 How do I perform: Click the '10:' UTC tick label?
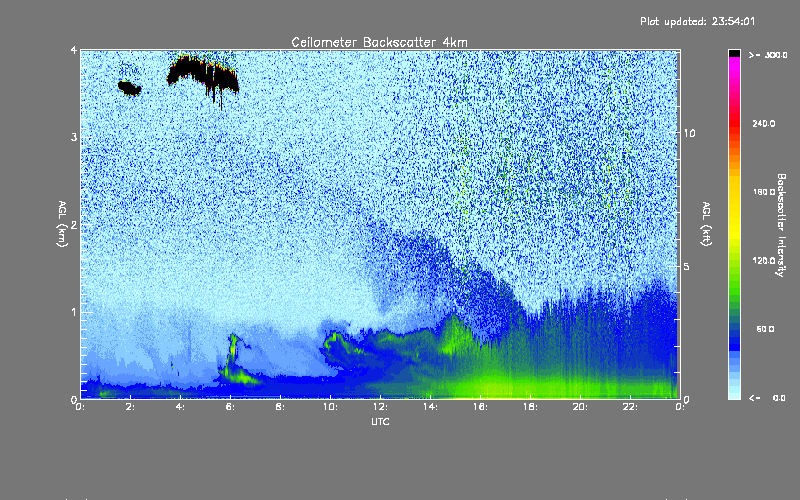[330, 407]
